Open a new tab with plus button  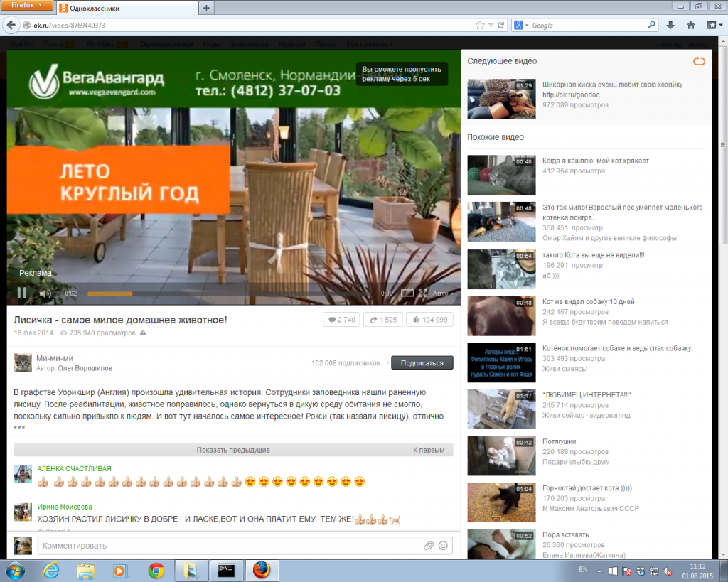pyautogui.click(x=206, y=7)
